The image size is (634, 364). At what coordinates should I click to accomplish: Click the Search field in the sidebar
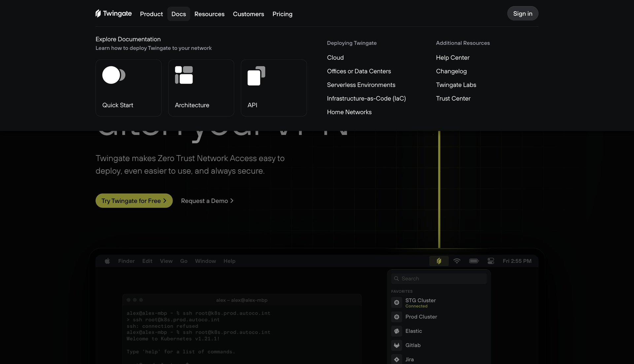point(439,278)
